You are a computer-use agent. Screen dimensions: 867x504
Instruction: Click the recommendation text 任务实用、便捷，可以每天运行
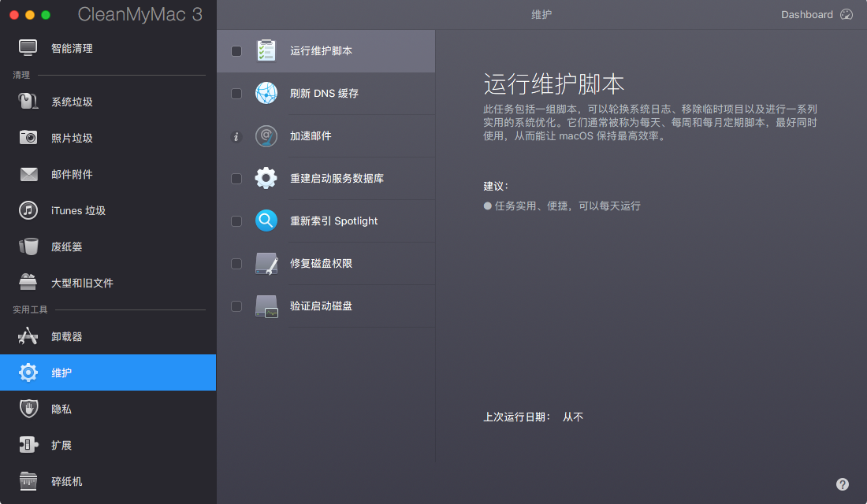click(x=567, y=206)
